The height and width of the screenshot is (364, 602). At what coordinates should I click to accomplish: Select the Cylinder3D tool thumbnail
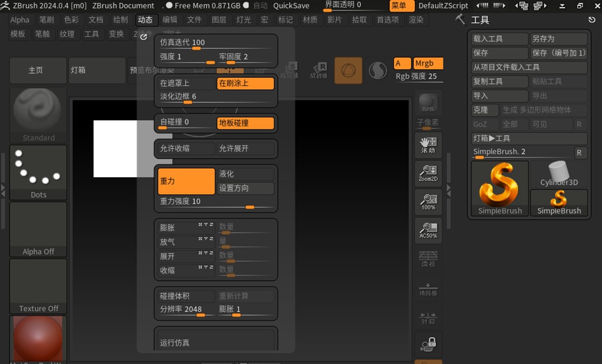tap(559, 174)
